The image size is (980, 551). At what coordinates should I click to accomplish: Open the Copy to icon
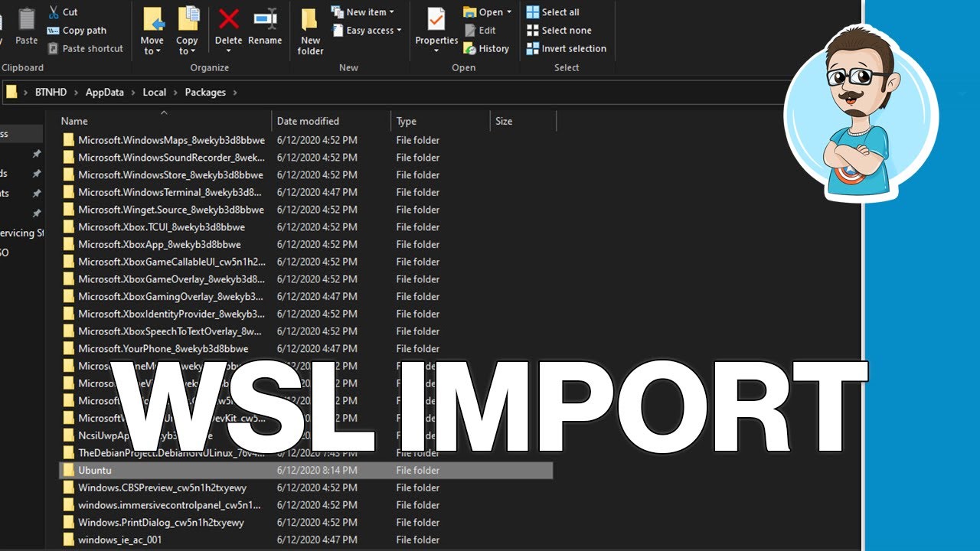(x=188, y=20)
